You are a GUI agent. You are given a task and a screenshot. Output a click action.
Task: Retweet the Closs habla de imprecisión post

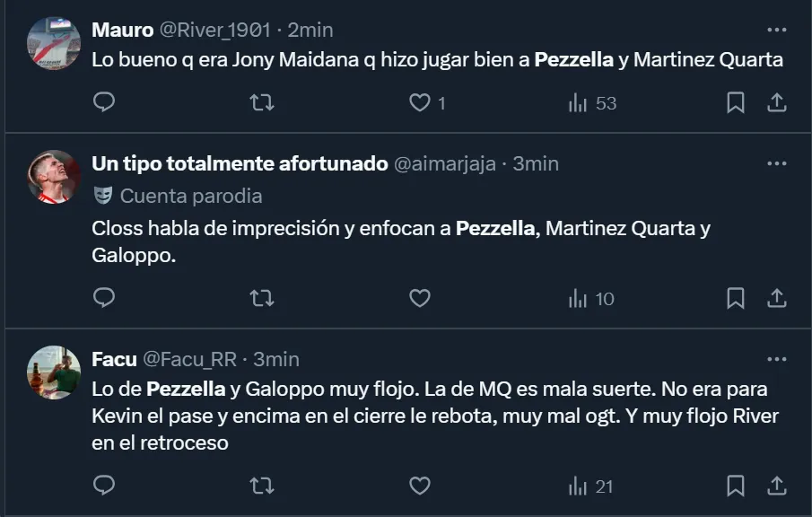pos(261,298)
